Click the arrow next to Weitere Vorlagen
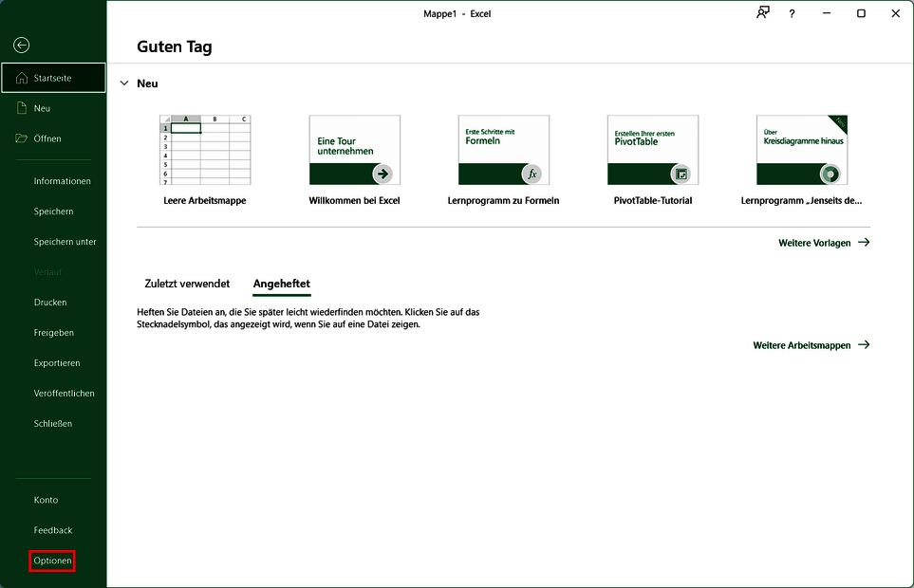 point(864,242)
